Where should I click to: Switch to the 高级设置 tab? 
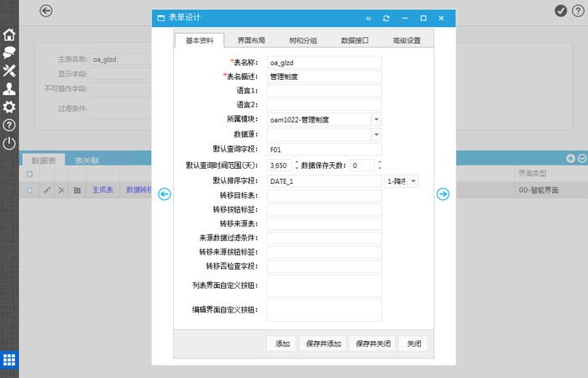coord(407,40)
